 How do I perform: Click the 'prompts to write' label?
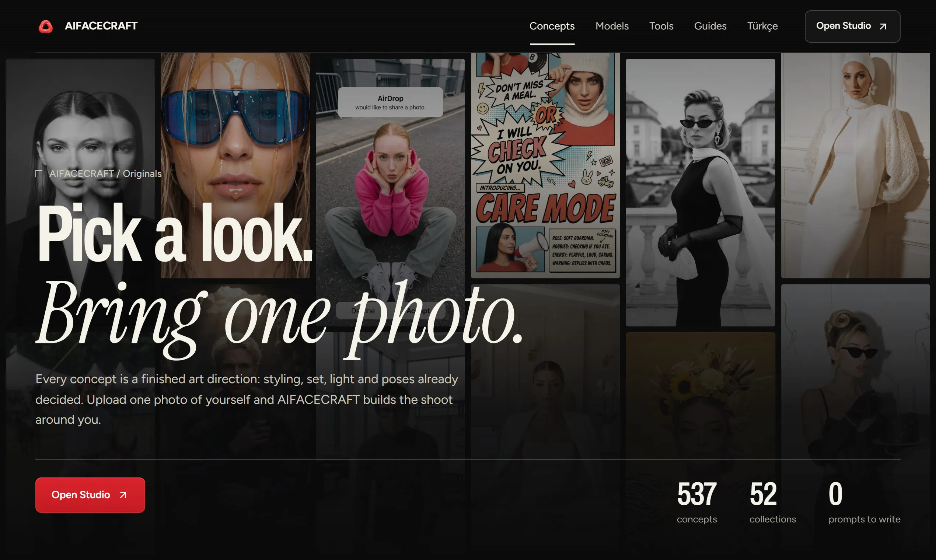click(864, 519)
